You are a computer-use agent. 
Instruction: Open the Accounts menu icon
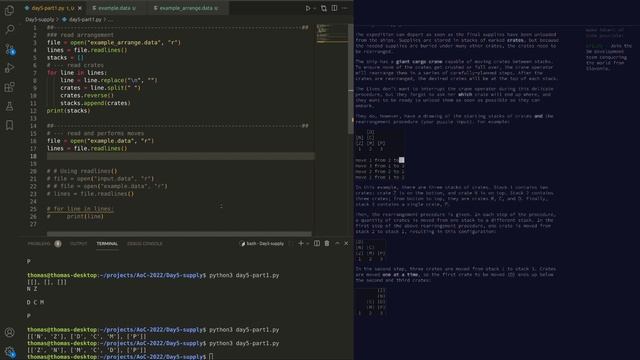pos(9,332)
